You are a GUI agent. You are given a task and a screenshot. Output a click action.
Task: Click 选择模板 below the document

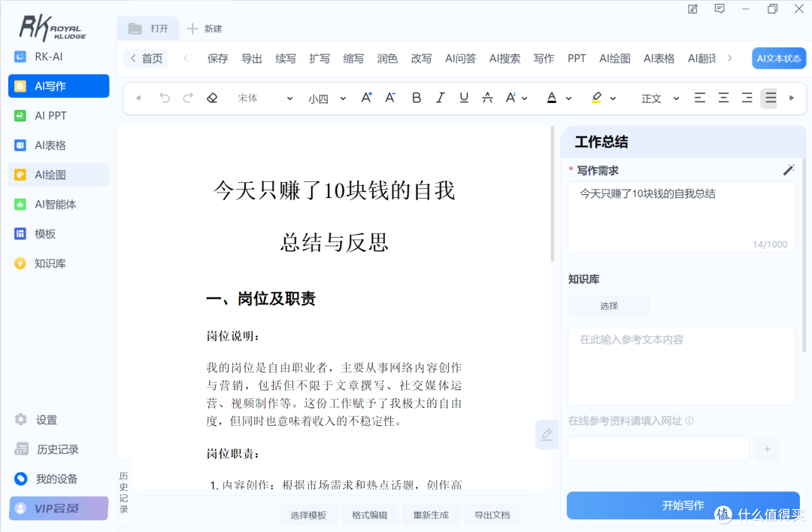tap(309, 515)
